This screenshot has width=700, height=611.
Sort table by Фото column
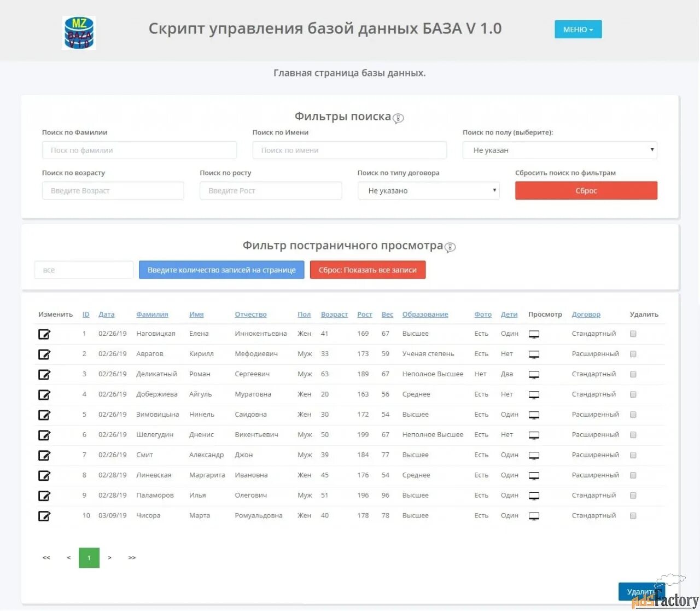(x=483, y=315)
